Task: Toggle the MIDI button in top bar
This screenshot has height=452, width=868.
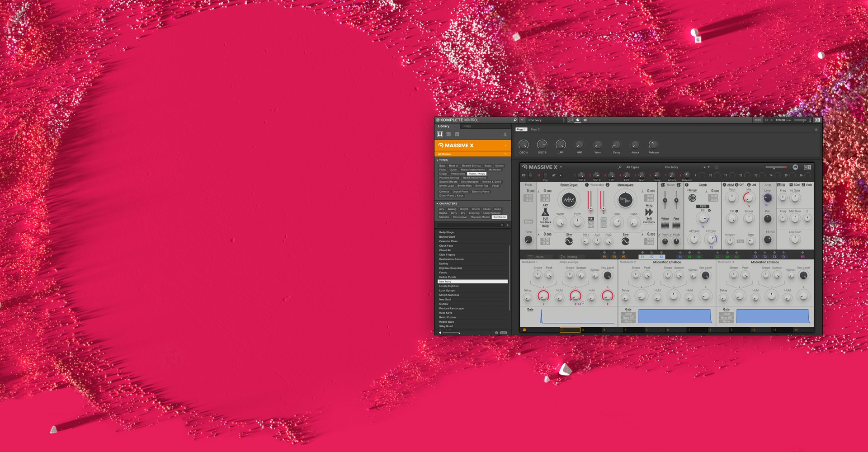Action: pyautogui.click(x=758, y=120)
